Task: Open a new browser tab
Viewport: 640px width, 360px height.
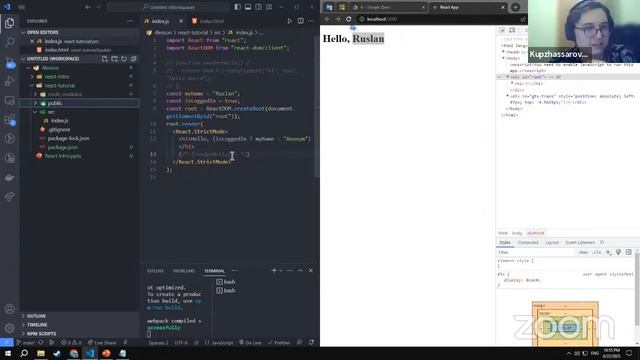Action: [x=516, y=7]
